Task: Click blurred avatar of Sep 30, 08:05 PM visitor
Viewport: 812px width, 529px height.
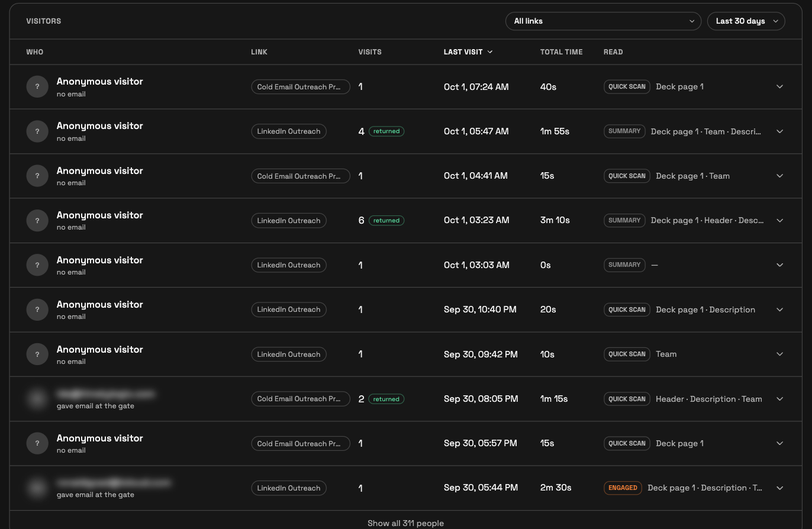Action: click(x=37, y=399)
